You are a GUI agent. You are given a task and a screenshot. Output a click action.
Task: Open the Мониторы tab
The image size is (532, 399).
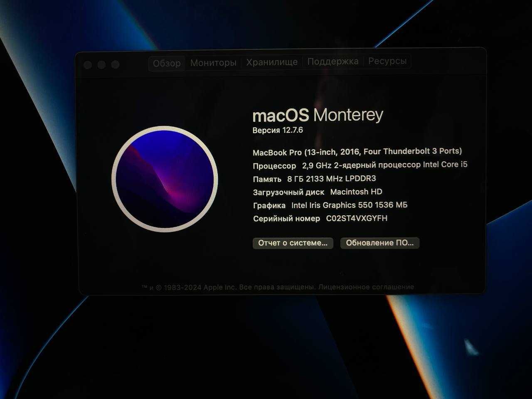213,63
